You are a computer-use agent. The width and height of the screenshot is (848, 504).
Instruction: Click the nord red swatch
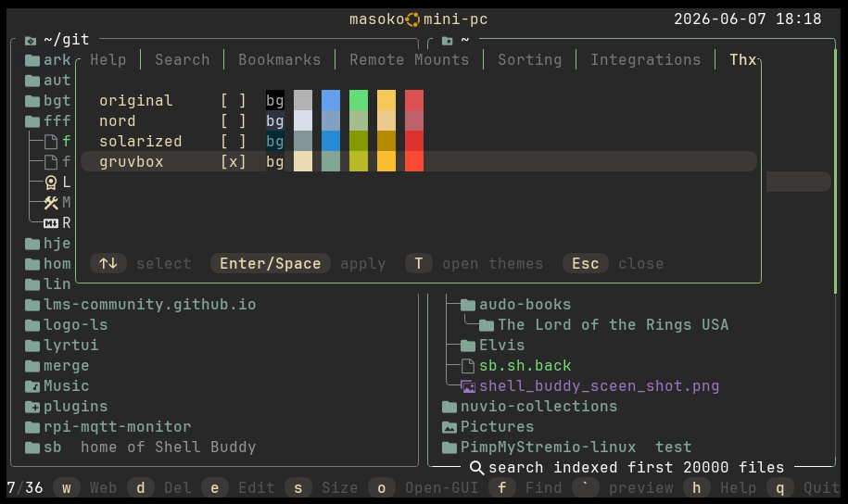pos(414,120)
